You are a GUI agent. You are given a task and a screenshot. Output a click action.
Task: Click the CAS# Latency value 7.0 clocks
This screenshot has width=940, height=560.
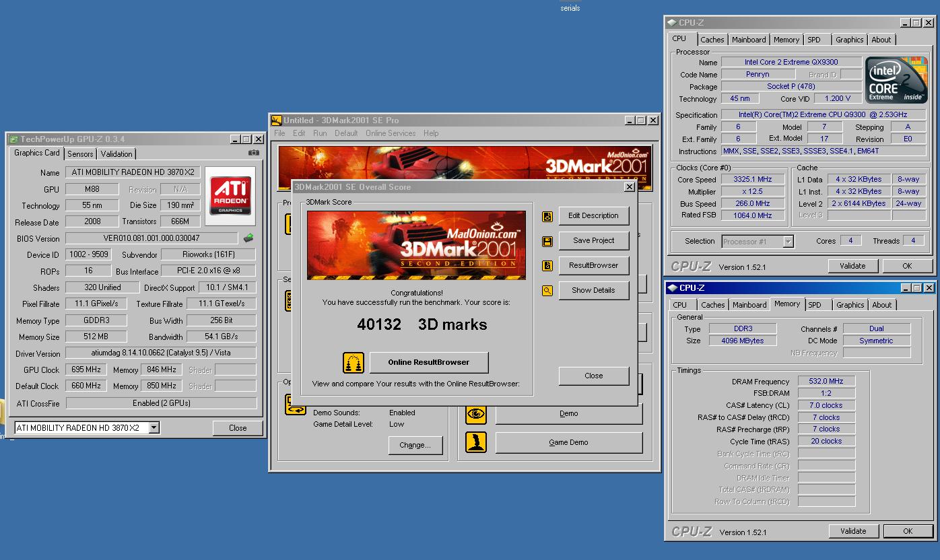[x=826, y=405]
